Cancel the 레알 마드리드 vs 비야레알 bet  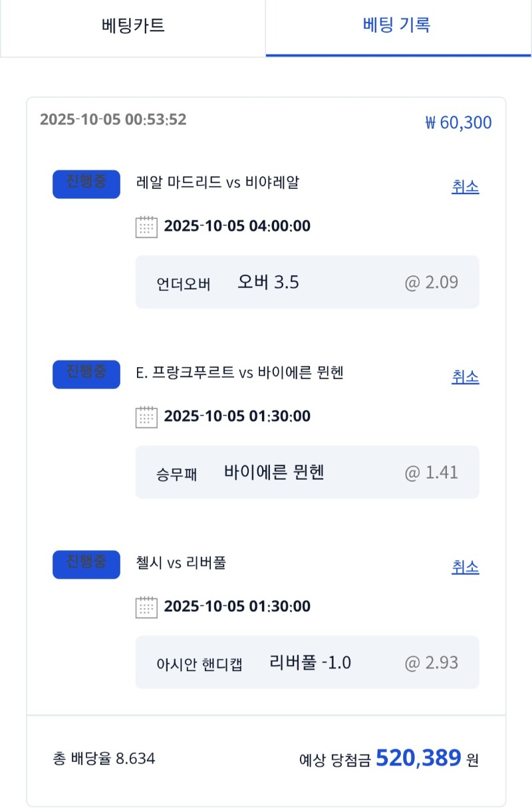(x=465, y=187)
